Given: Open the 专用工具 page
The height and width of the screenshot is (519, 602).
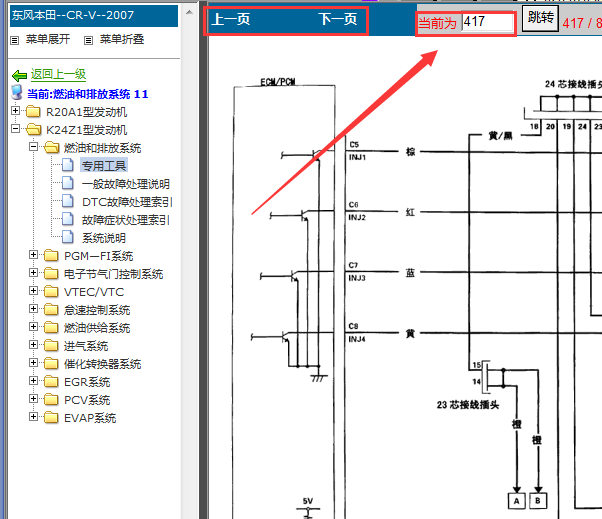Looking at the screenshot, I should point(104,166).
